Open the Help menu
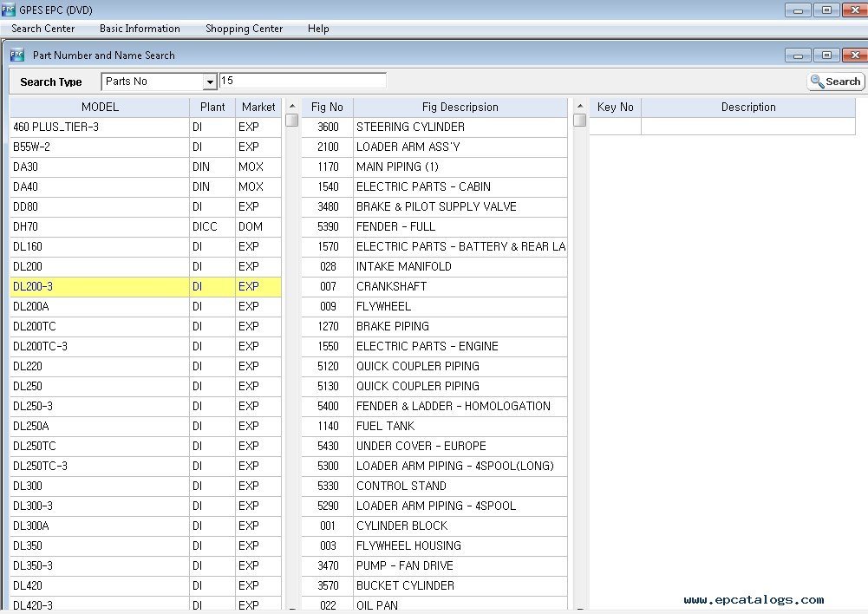Screen dimensions: 868x614 [x=318, y=29]
